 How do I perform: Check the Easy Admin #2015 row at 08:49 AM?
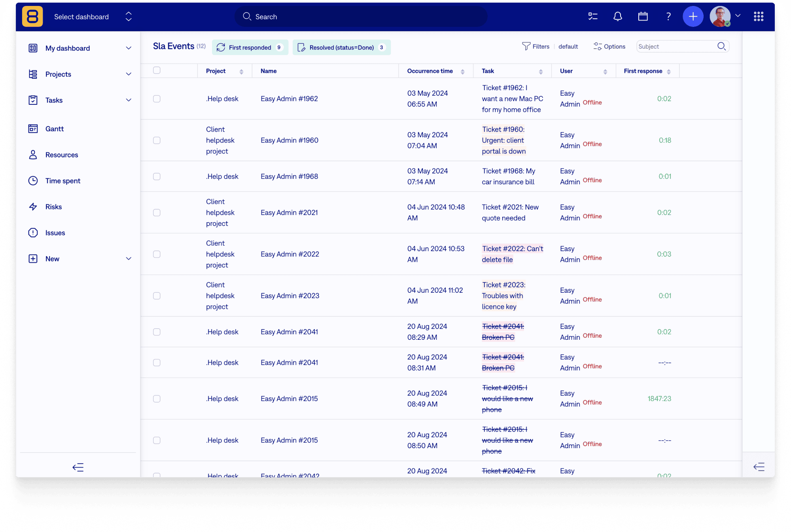[157, 399]
